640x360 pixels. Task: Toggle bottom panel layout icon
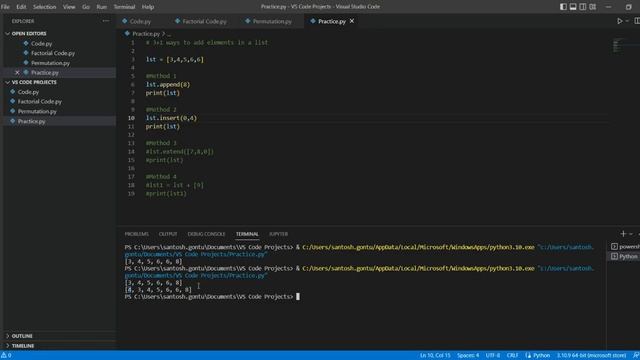(x=573, y=7)
